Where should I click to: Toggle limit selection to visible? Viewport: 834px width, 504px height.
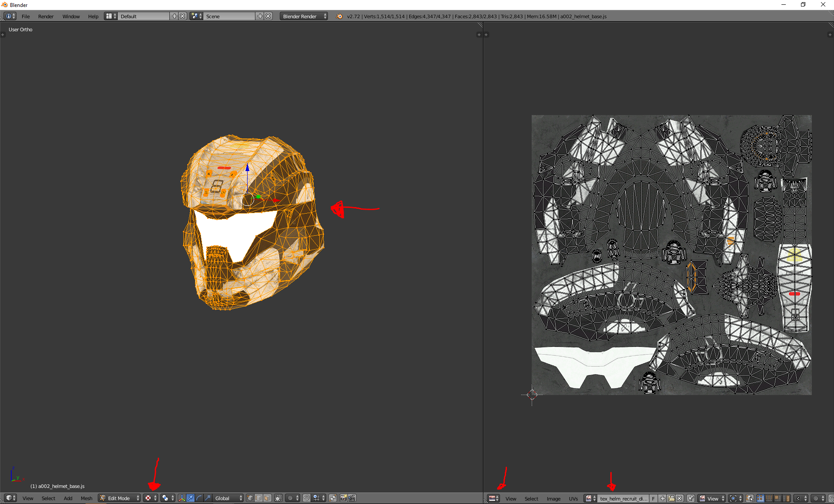pyautogui.click(x=278, y=498)
